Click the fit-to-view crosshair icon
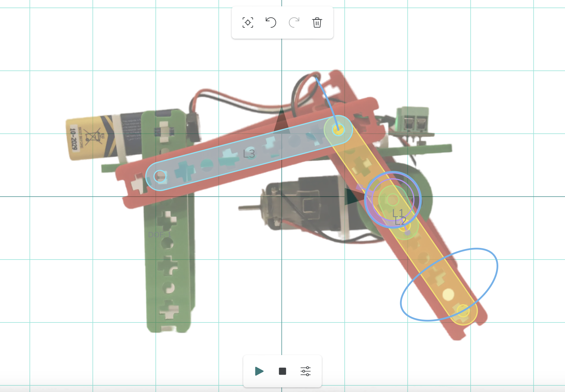Viewport: 565px width, 392px height. [248, 23]
